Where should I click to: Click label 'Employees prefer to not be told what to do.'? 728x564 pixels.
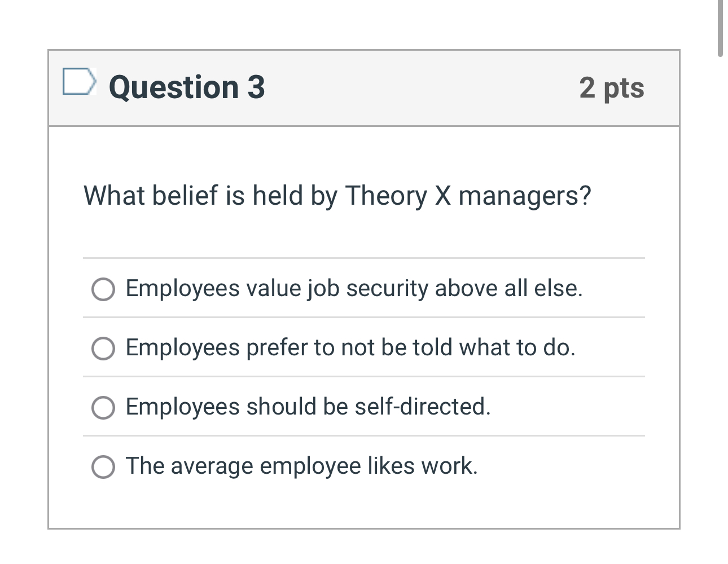click(x=350, y=347)
